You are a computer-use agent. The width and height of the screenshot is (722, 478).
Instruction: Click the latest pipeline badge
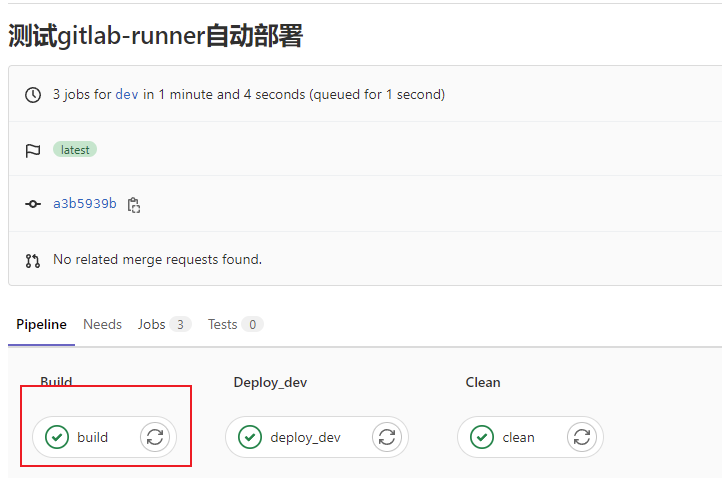[75, 150]
